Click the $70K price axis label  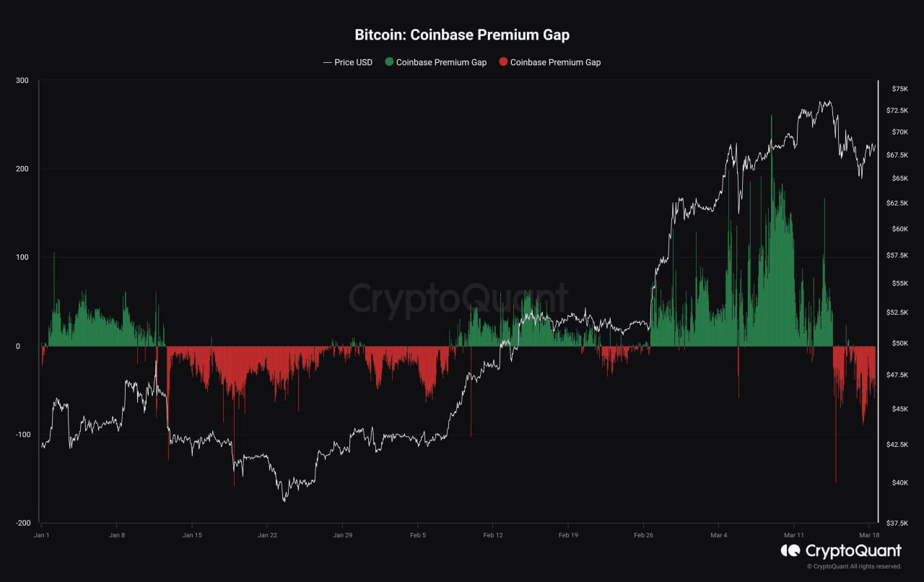[900, 132]
